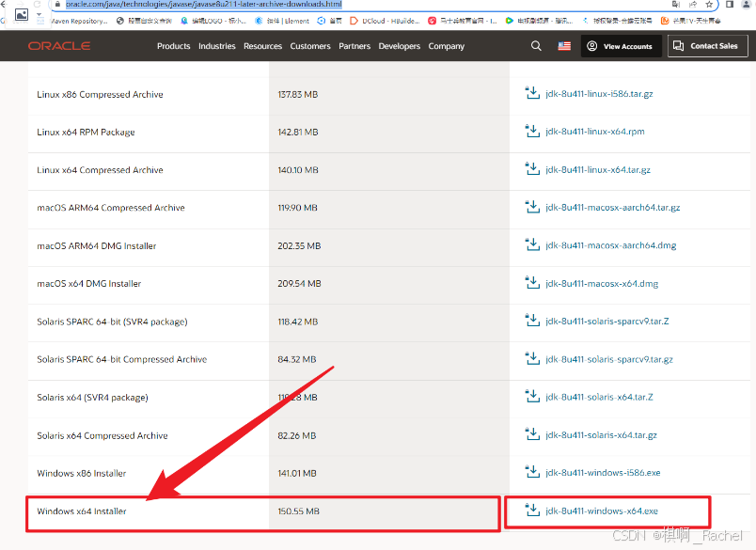Click download icon for jdk-8u411-solaris-x64.tar.Z
Viewport: 756px width, 550px height.
coord(532,396)
